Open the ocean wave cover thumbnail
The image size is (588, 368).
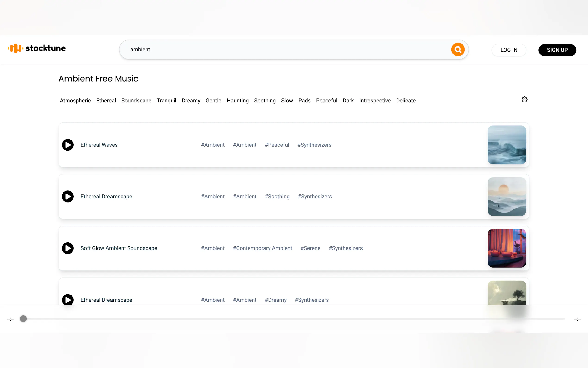pos(507,145)
